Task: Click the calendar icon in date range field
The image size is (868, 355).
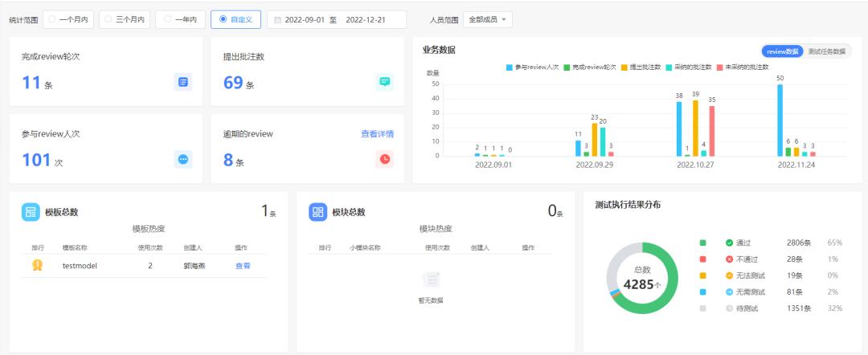Action: point(277,19)
